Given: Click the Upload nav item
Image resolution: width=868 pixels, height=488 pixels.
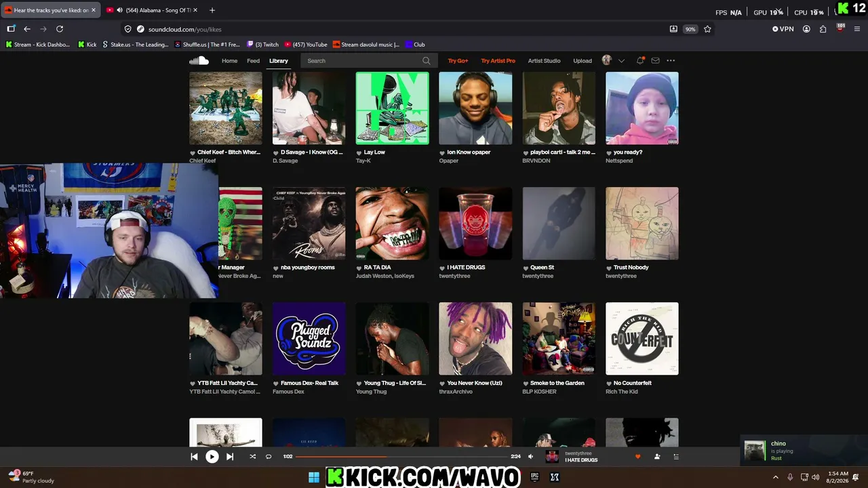Looking at the screenshot, I should [583, 61].
